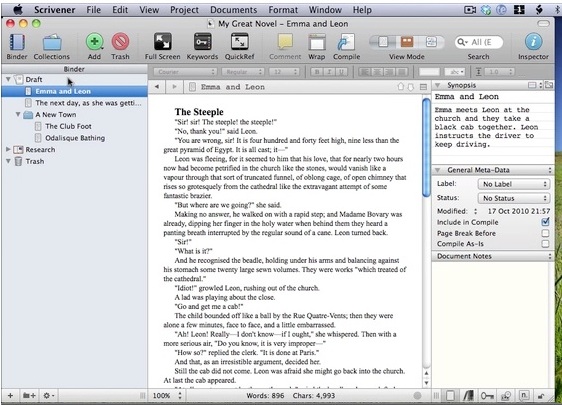This screenshot has width=562, height=405.
Task: Go back in editor history arrow
Action: coord(157,86)
